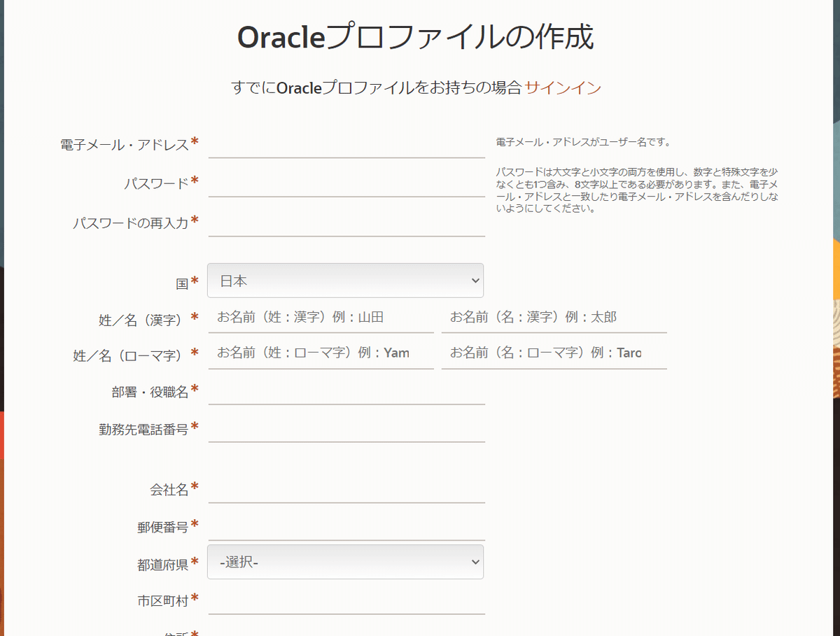Open the 国 dropdown showing 日本
The height and width of the screenshot is (636, 840).
pyautogui.click(x=345, y=281)
